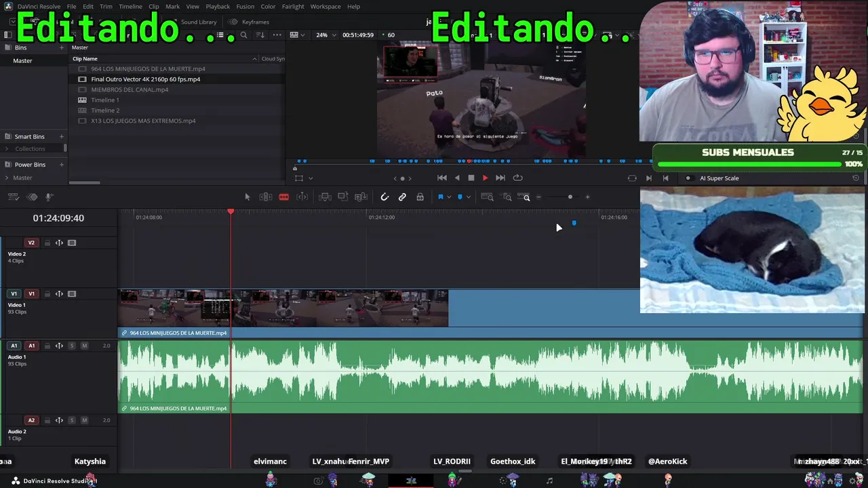The width and height of the screenshot is (868, 488).
Task: Disable Video 1 track with filmstrip icon
Action: click(x=72, y=294)
